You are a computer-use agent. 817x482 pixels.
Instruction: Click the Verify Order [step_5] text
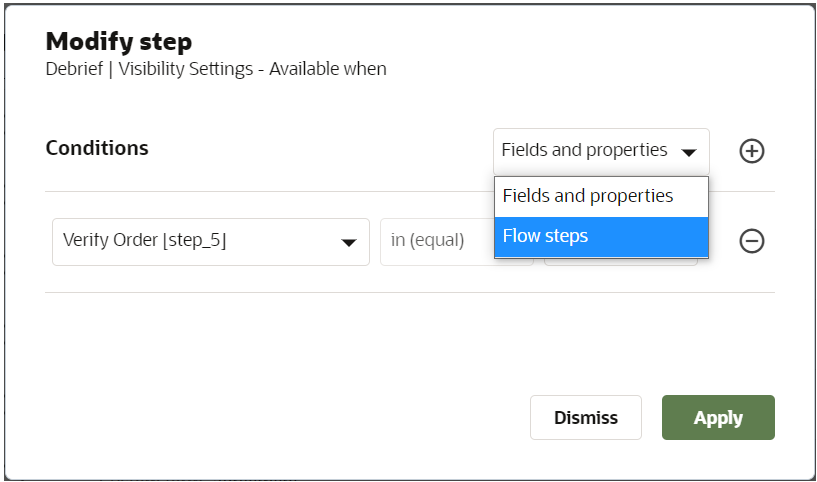(x=144, y=241)
